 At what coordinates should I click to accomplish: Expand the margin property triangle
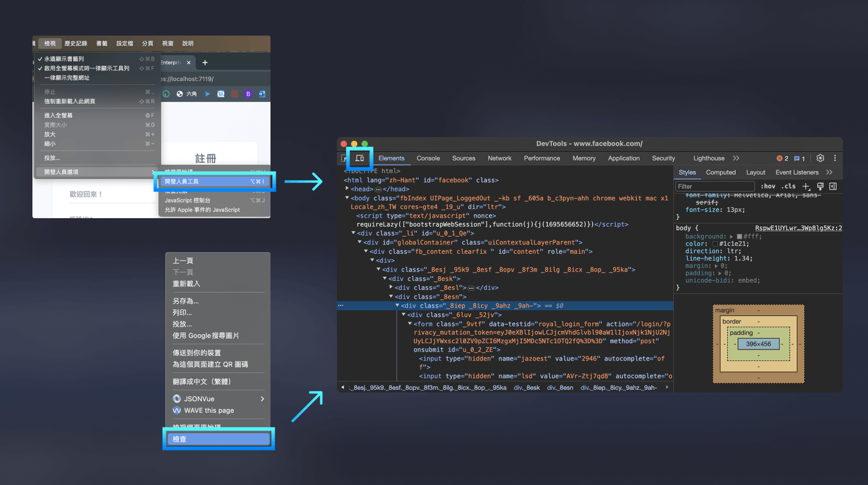tap(716, 266)
